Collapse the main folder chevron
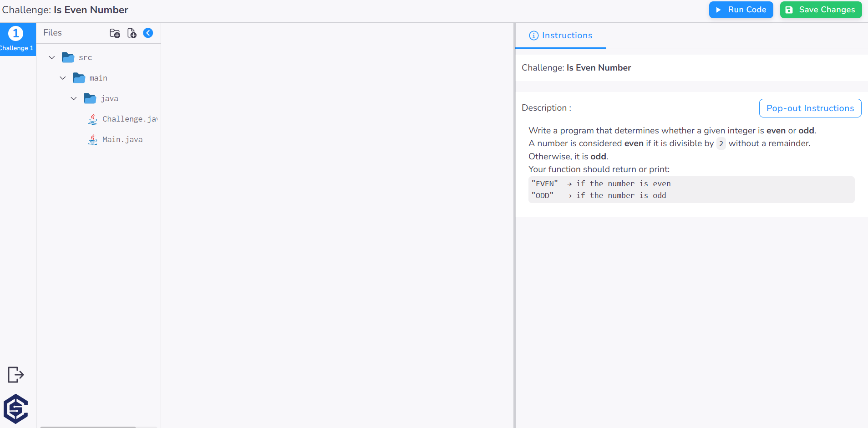Image resolution: width=868 pixels, height=428 pixels. click(x=62, y=78)
